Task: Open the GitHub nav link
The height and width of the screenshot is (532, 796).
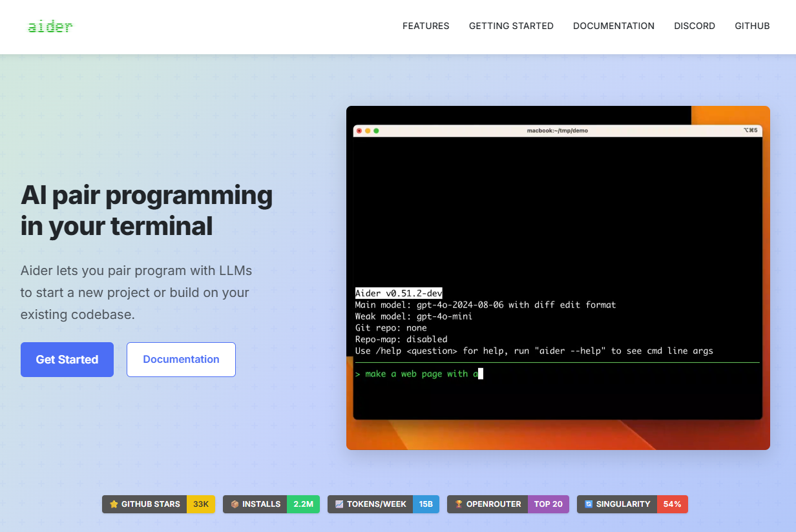Action: (x=752, y=26)
